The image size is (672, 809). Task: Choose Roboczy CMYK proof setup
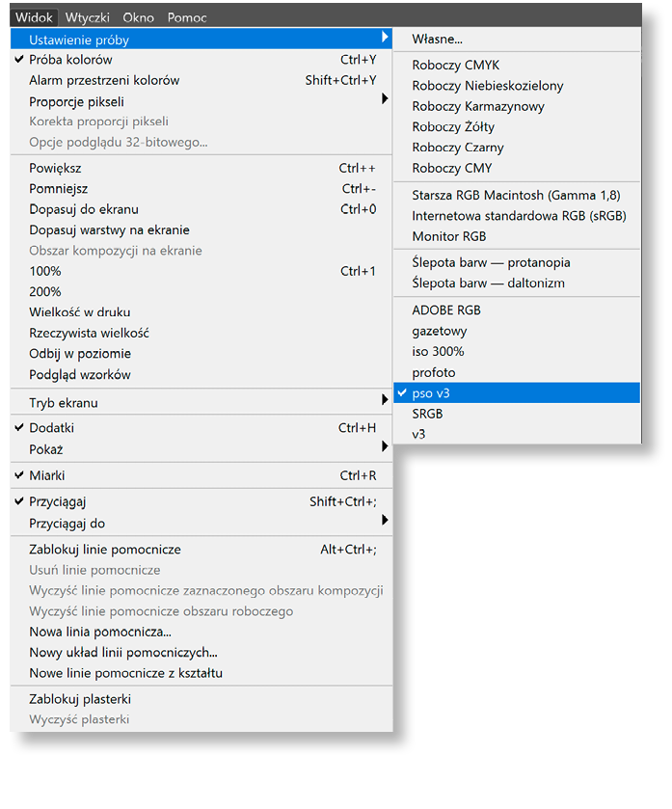[456, 66]
